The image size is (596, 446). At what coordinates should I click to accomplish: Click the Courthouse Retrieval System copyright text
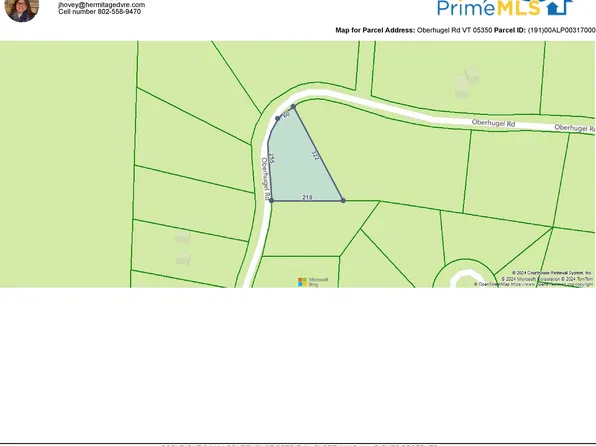[x=552, y=273]
